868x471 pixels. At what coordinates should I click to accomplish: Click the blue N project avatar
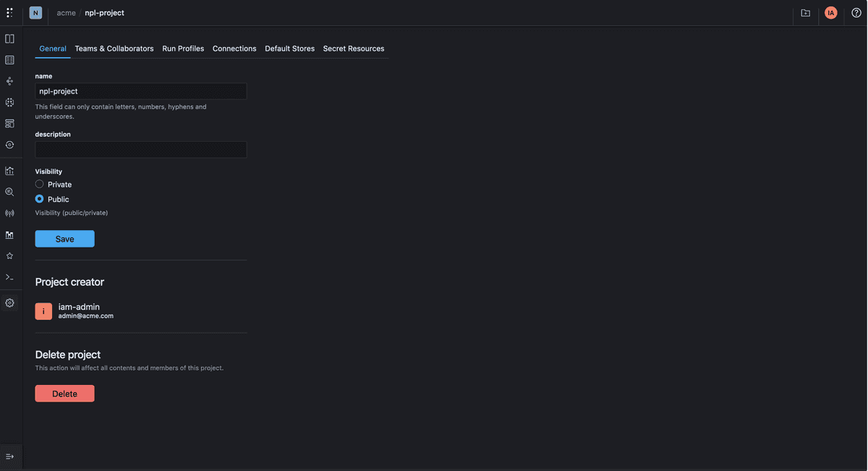coord(35,13)
